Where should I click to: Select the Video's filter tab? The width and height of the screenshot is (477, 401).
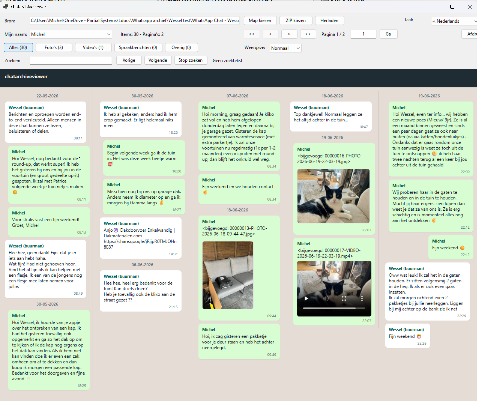coord(93,48)
